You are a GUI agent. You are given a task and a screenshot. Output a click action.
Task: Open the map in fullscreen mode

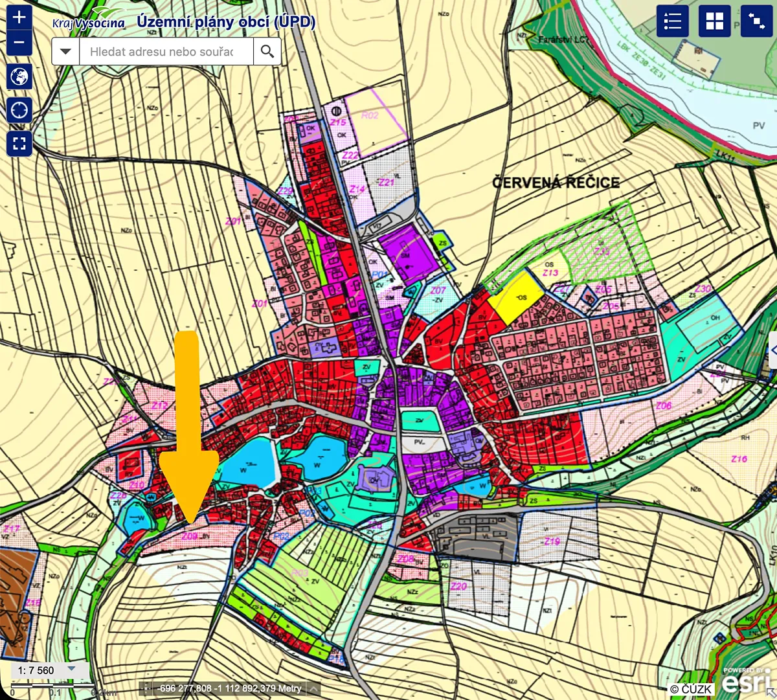19,143
